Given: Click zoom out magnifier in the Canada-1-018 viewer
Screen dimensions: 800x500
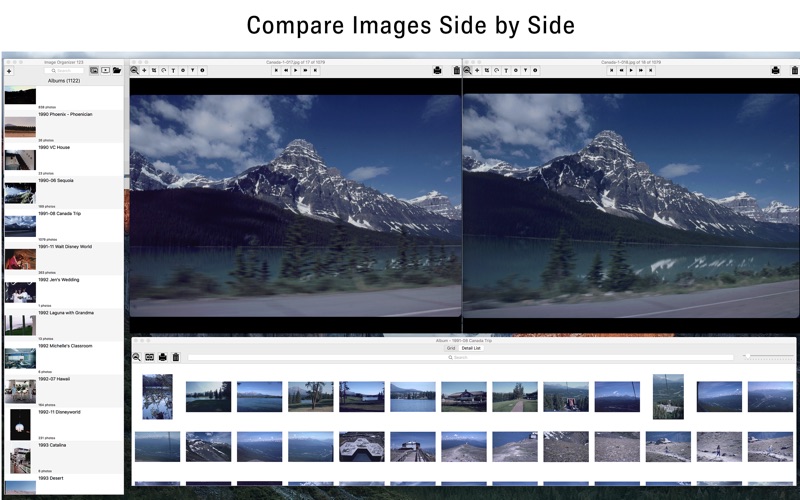Looking at the screenshot, I should click(x=467, y=70).
